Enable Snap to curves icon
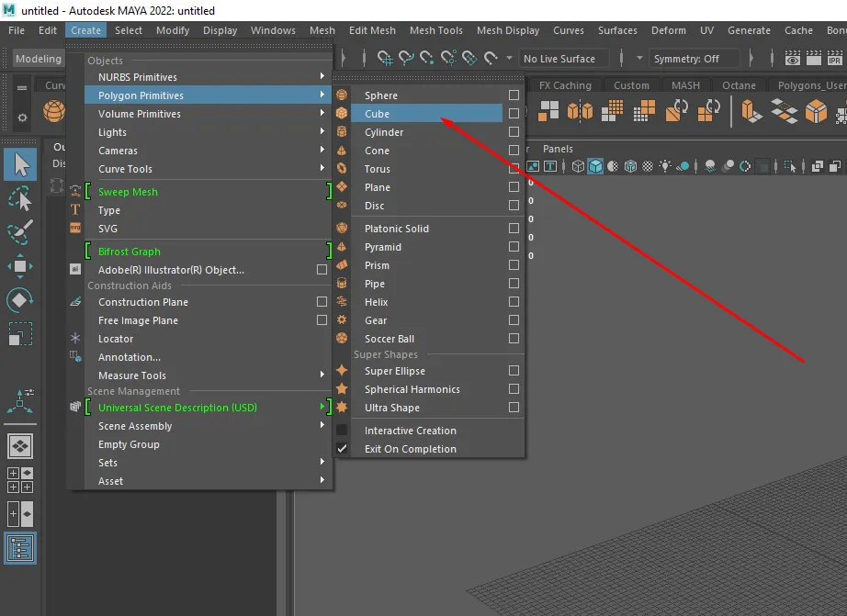Image resolution: width=847 pixels, height=616 pixels. (x=406, y=58)
